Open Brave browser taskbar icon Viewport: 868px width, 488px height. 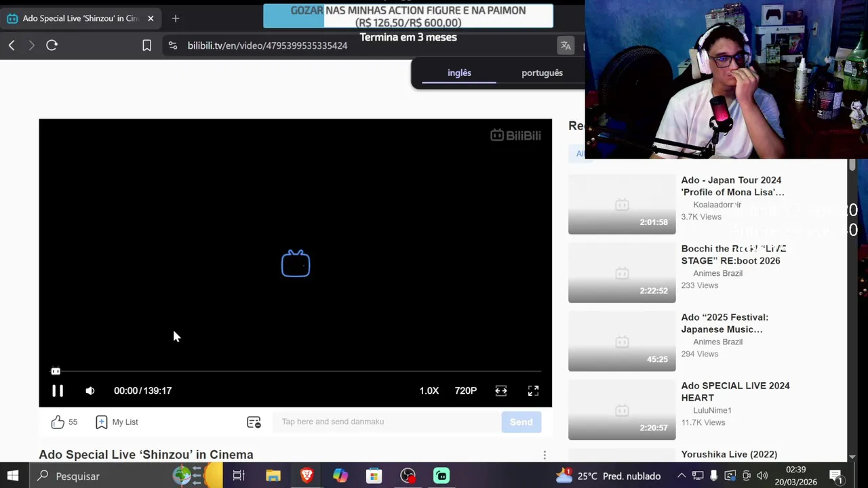307,476
